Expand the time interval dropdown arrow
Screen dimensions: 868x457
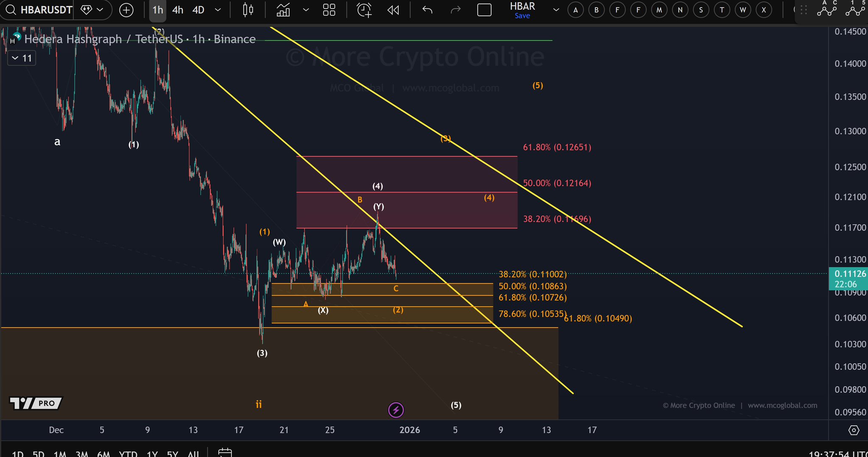coord(218,10)
